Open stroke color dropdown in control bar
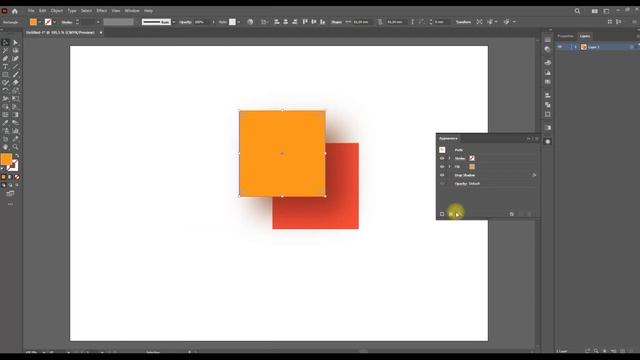 point(54,22)
